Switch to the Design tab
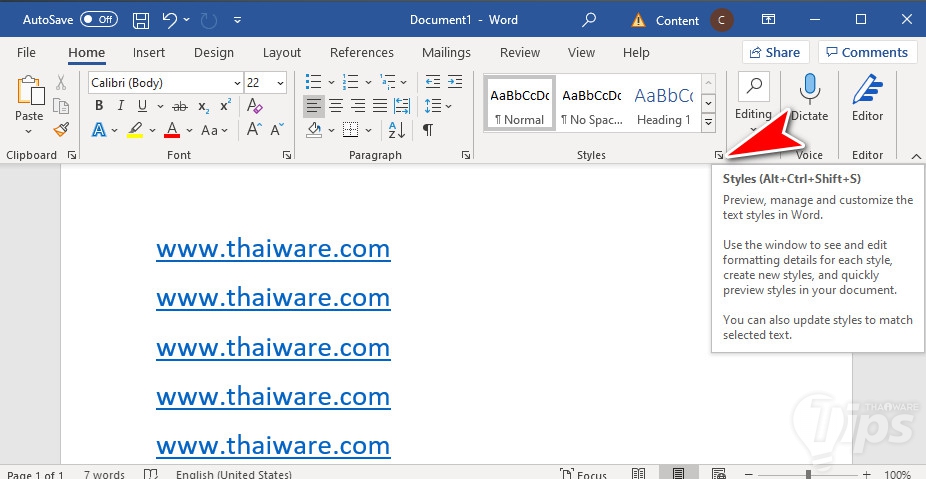This screenshot has height=479, width=926. coord(214,53)
